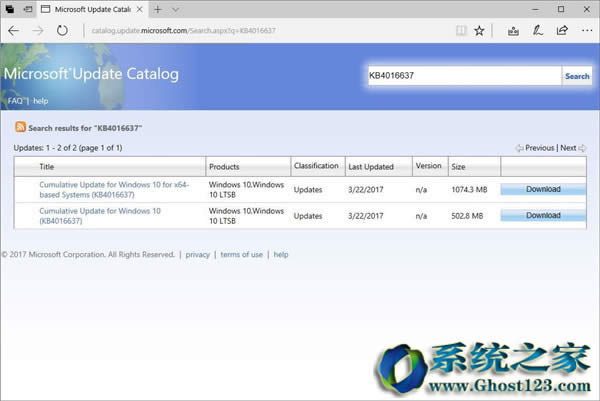Click the Refresh page icon

click(62, 30)
